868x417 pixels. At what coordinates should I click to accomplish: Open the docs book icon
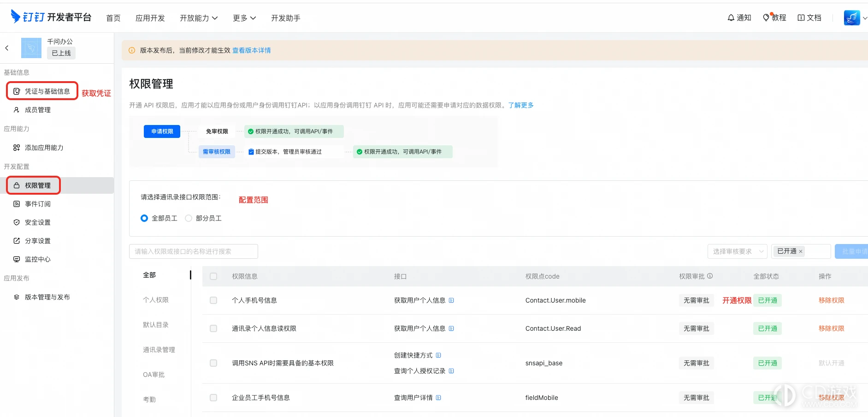[801, 18]
